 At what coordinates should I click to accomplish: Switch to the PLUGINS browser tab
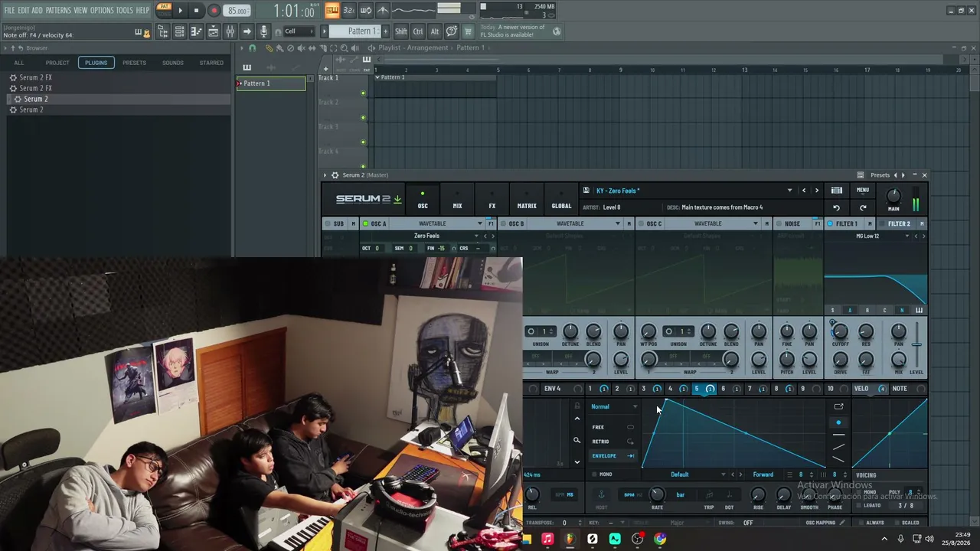96,63
